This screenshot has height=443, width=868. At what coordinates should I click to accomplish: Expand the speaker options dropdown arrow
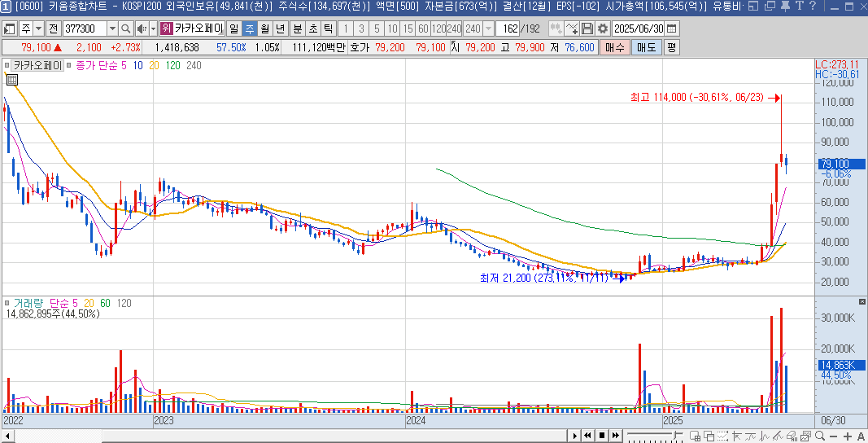point(153,29)
